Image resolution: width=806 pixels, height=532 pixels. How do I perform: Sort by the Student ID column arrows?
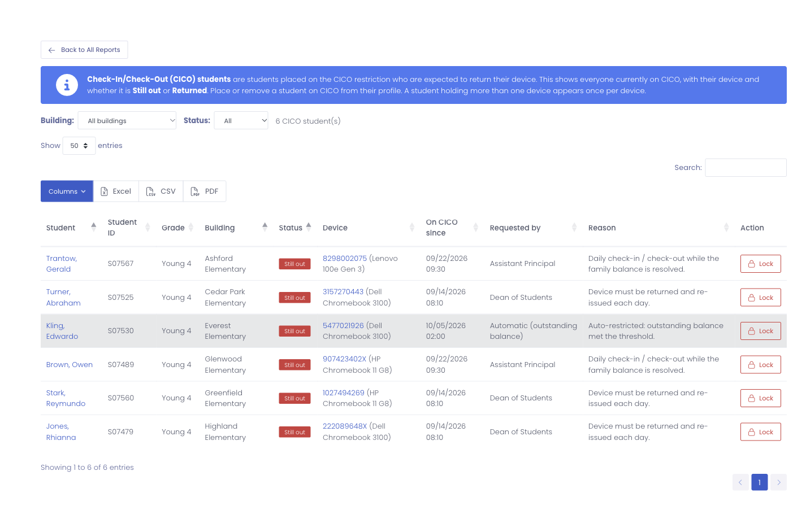(148, 228)
